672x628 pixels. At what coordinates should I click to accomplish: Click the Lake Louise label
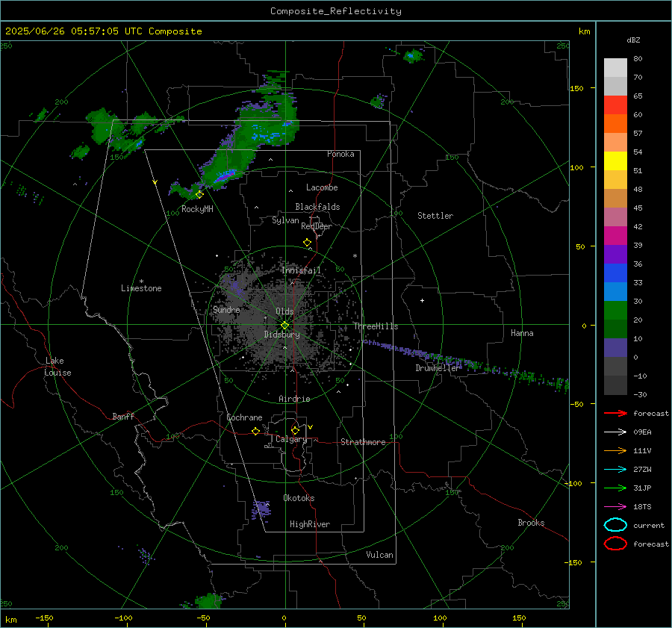pos(57,367)
